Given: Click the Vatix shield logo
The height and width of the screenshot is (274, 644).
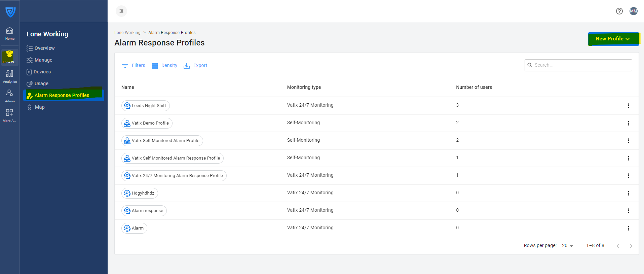Looking at the screenshot, I should tap(10, 12).
